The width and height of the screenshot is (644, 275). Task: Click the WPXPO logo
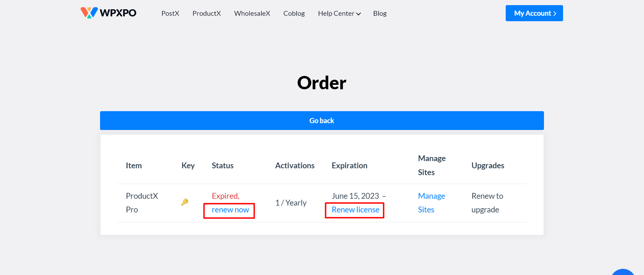pos(108,13)
